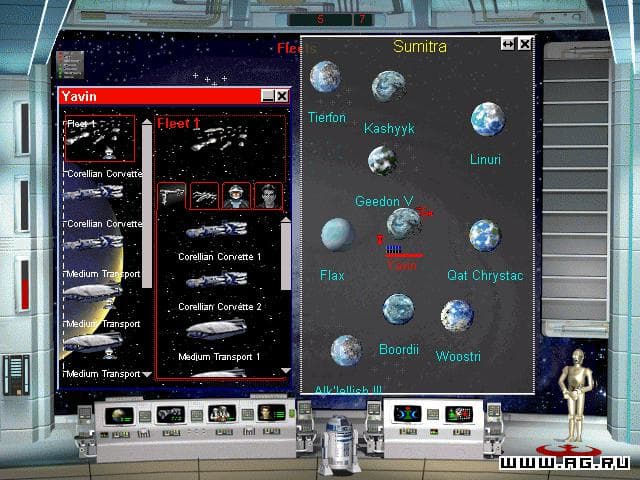Open the personnel portrait monitor on console
Screen dimensions: 640x480
tap(271, 413)
